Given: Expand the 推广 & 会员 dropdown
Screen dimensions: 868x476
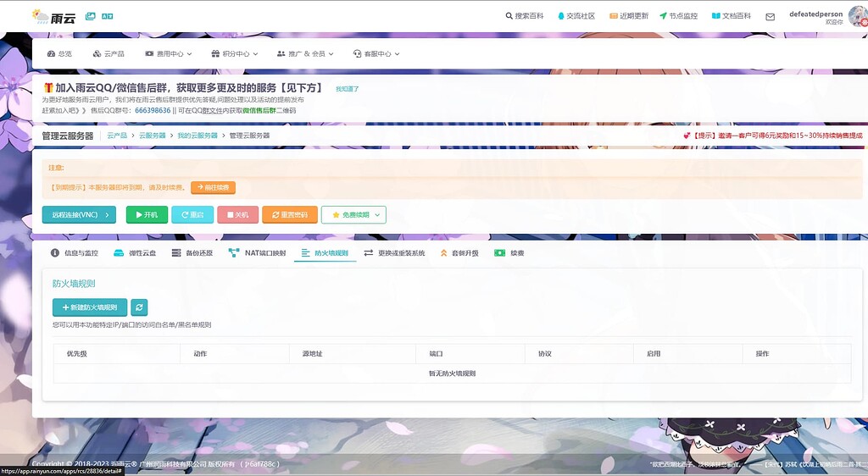Looking at the screenshot, I should 305,53.
